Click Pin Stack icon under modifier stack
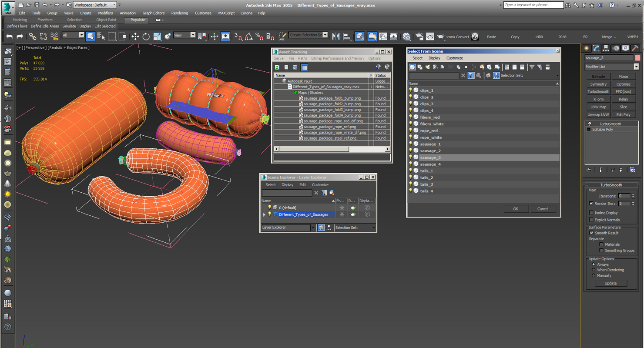644x348 pixels. [x=589, y=170]
